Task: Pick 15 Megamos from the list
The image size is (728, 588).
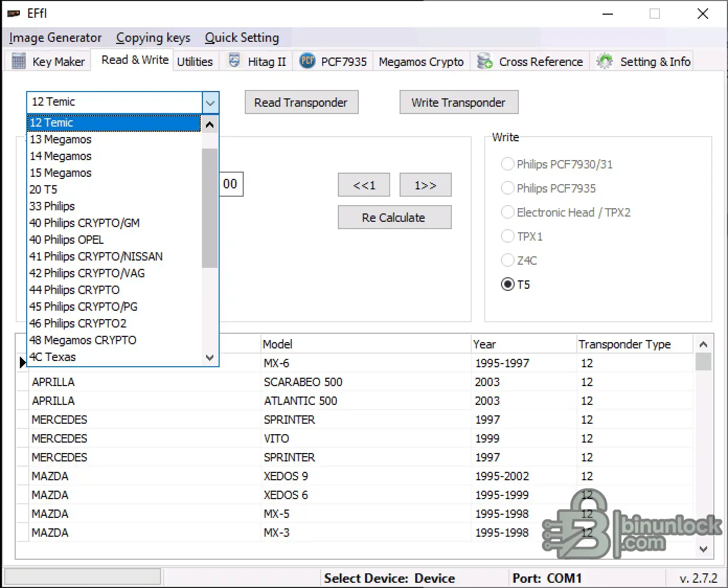Action: point(114,173)
